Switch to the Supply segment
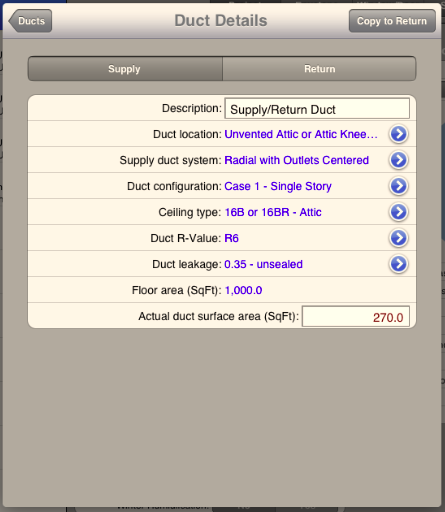The width and height of the screenshot is (445, 512). 125,69
